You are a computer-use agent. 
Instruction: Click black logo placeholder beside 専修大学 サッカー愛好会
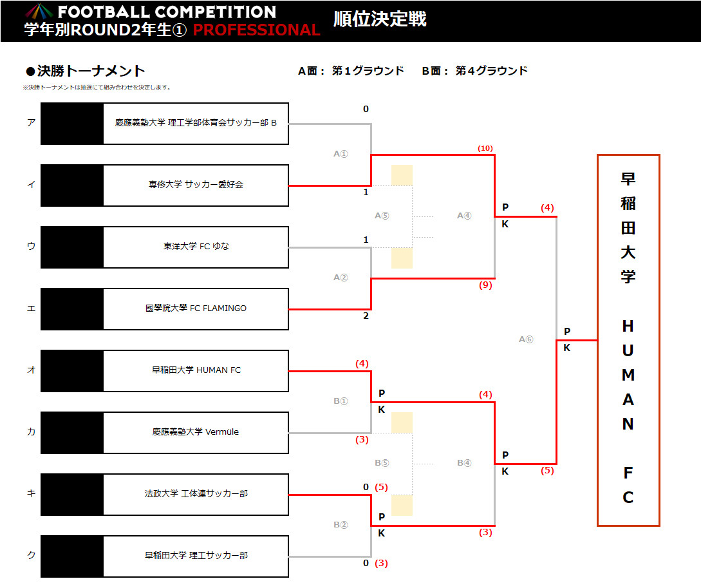pyautogui.click(x=72, y=185)
